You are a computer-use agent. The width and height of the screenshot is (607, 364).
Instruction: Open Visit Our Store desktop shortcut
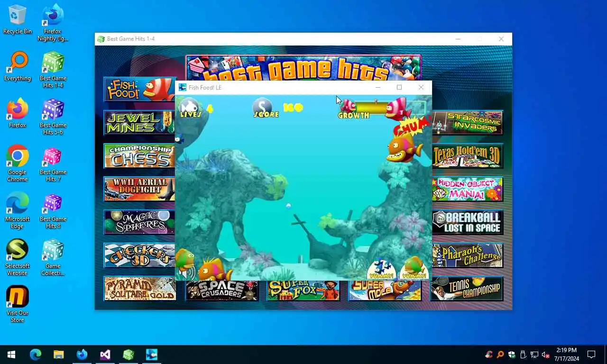click(18, 304)
